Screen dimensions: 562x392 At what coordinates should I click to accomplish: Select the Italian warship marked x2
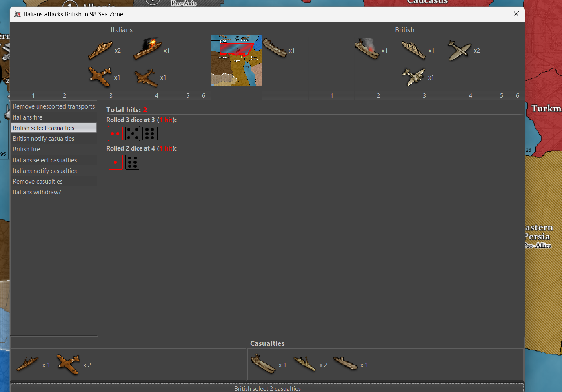point(100,50)
